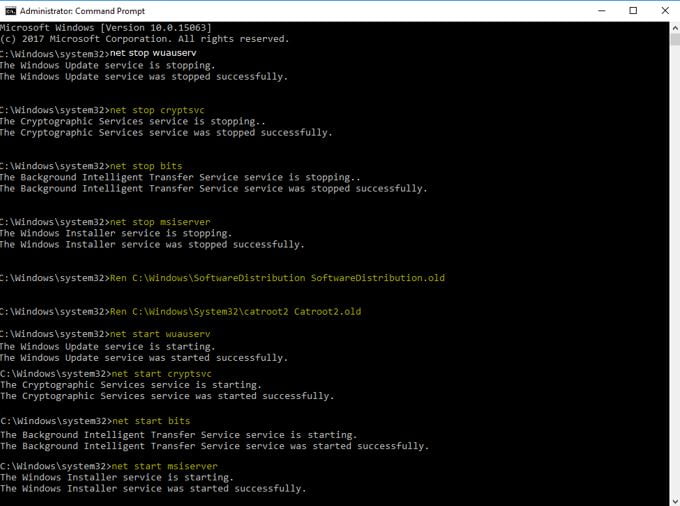This screenshot has width=680, height=506.
Task: Click the 'net start cryptsvc' command
Action: (x=162, y=374)
